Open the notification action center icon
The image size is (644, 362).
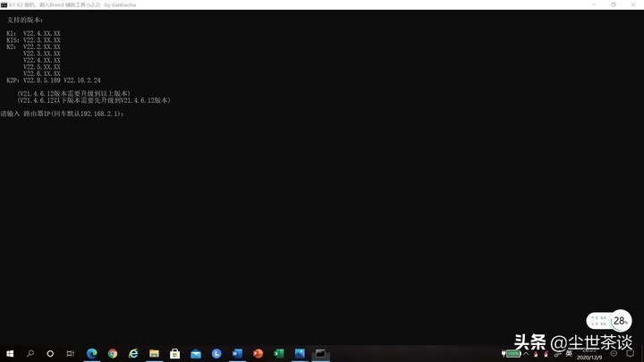click(630, 353)
